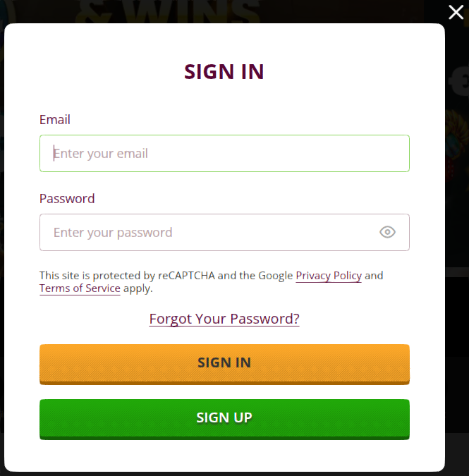
Task: Toggle password visibility with the eye icon
Action: click(387, 232)
